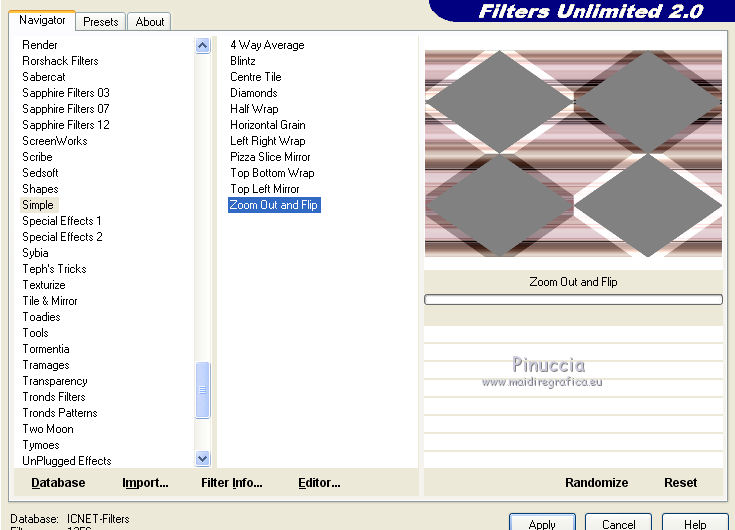735x530 pixels.
Task: Click the category list scroll down arrow
Action: click(x=202, y=459)
